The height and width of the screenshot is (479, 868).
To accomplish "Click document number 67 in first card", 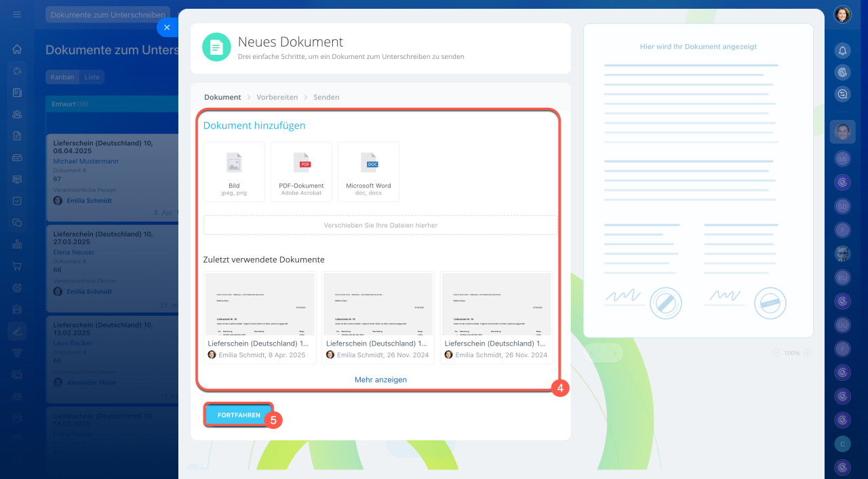I will [x=57, y=179].
